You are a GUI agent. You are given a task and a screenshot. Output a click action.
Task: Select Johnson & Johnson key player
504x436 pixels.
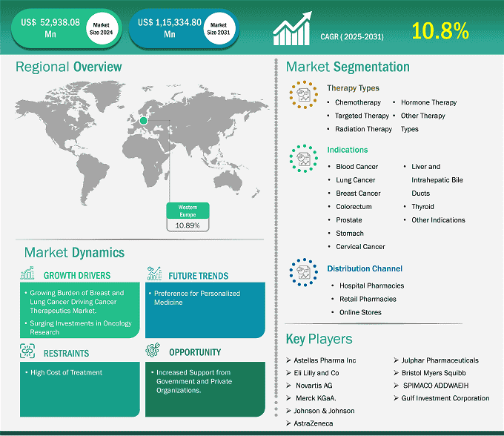[324, 411]
